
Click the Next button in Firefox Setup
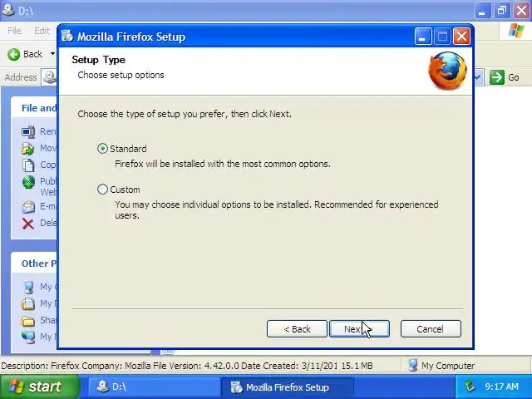pyautogui.click(x=359, y=329)
